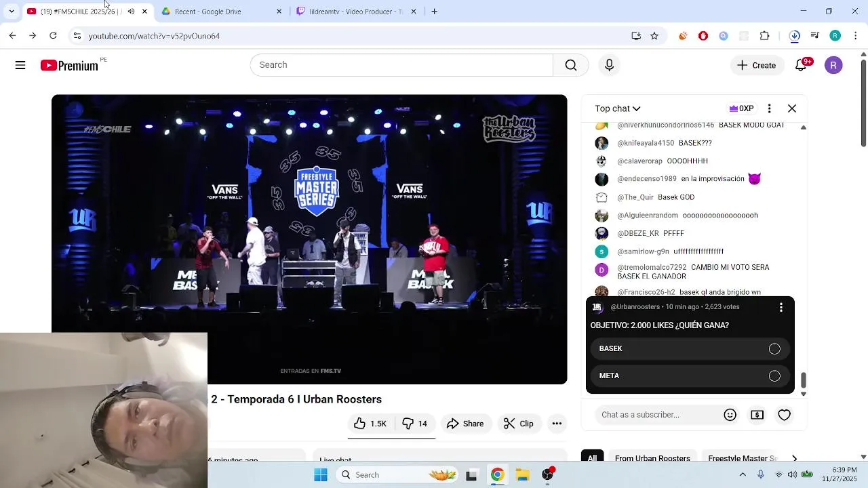This screenshot has height=488, width=868.
Task: Open the YouTube hamburger guide menu
Action: point(20,65)
